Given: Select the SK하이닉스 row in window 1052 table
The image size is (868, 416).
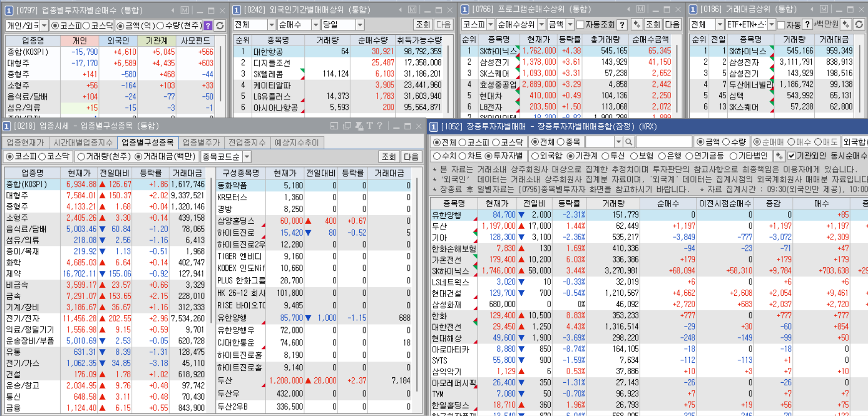Looking at the screenshot, I should (649, 271).
